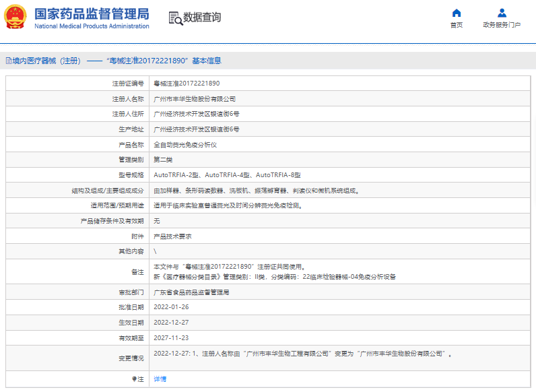
Task: Select the 首页 navigation label
Action: pyautogui.click(x=457, y=26)
